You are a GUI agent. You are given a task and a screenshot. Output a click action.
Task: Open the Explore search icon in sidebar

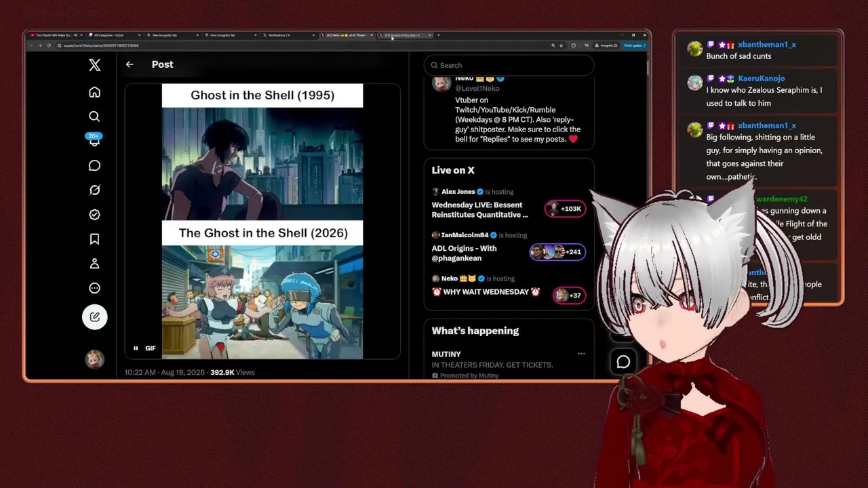point(94,117)
